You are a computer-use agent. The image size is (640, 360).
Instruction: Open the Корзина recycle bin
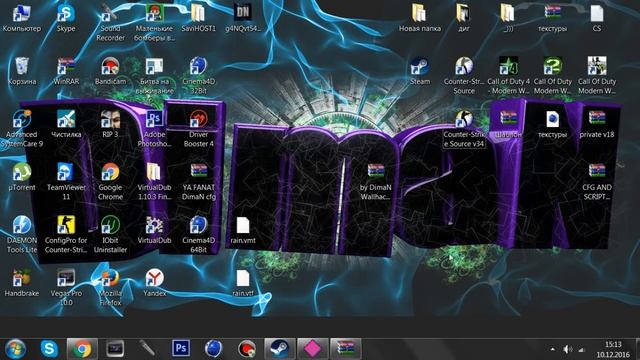[x=22, y=71]
